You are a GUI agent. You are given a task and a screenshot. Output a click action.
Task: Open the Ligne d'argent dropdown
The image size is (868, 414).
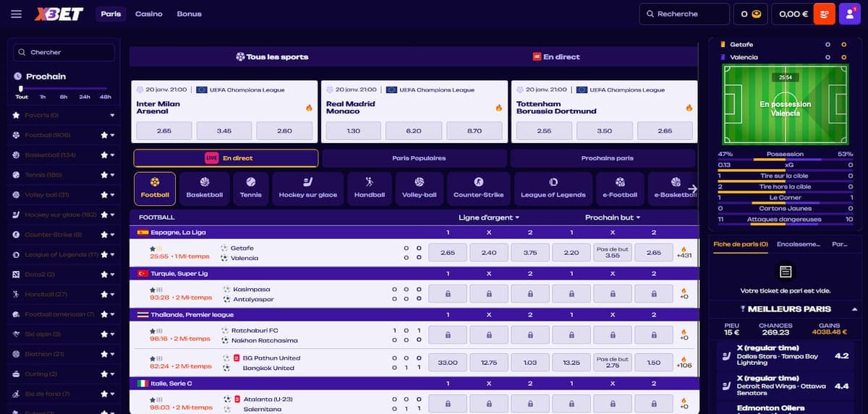tap(488, 217)
